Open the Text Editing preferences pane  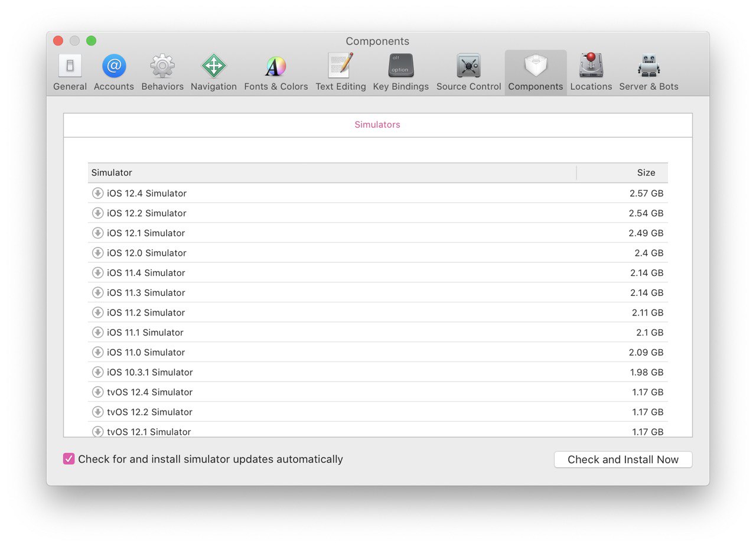(x=341, y=73)
